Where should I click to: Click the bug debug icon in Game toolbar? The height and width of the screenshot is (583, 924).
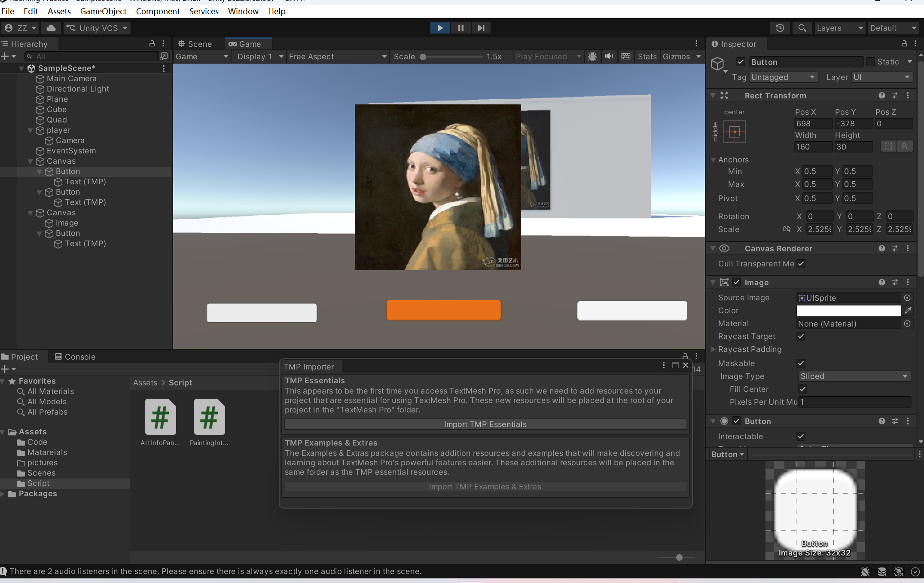point(592,56)
